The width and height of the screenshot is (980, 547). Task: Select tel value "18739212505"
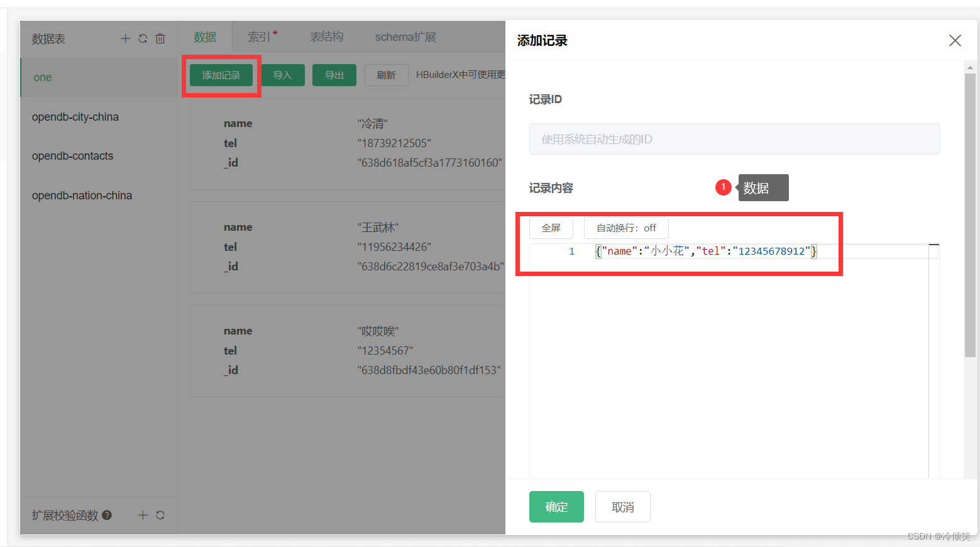tap(394, 143)
